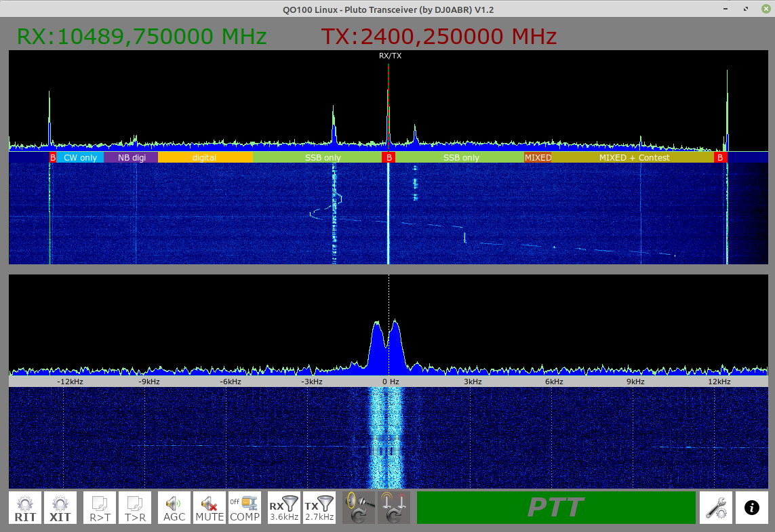The image size is (775, 532).
Task: Open settings with the wrench icon
Action: (715, 508)
